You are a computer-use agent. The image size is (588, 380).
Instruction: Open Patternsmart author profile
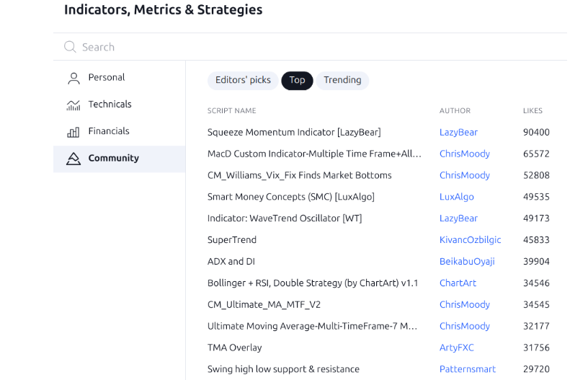coord(467,369)
